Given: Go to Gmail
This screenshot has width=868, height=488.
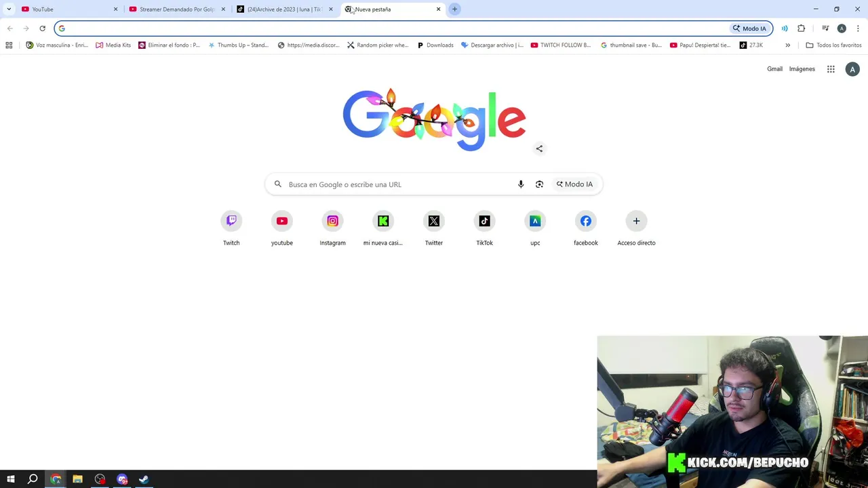Looking at the screenshot, I should click(774, 69).
